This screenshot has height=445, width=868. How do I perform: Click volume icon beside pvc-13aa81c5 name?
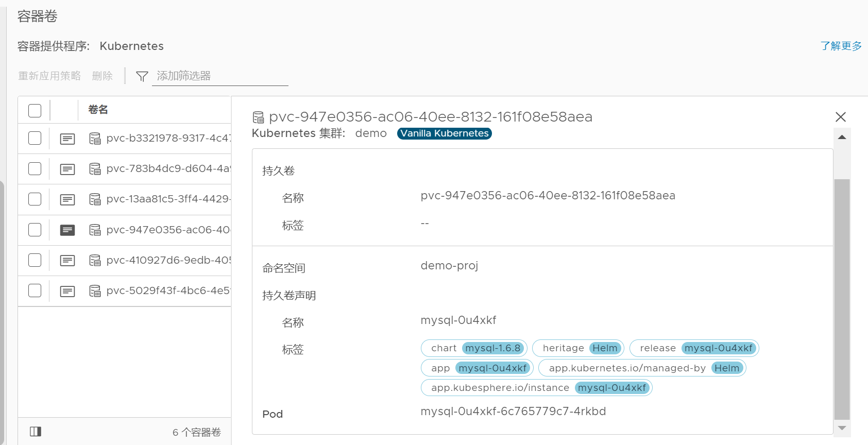point(95,199)
